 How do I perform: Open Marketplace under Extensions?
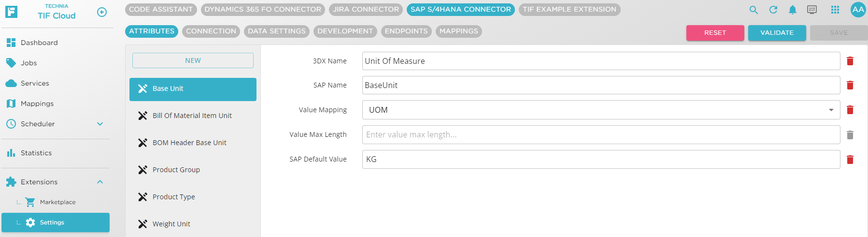57,202
